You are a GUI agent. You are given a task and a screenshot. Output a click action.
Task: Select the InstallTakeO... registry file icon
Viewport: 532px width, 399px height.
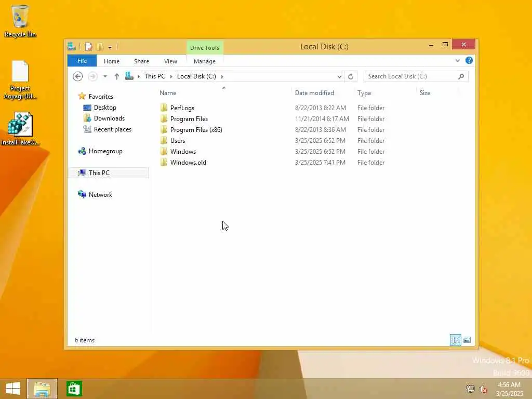pyautogui.click(x=20, y=129)
